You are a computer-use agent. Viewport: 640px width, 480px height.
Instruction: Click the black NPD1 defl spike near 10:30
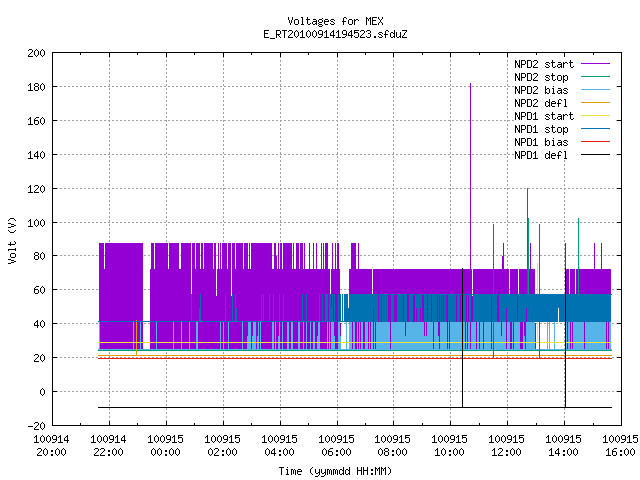click(462, 338)
